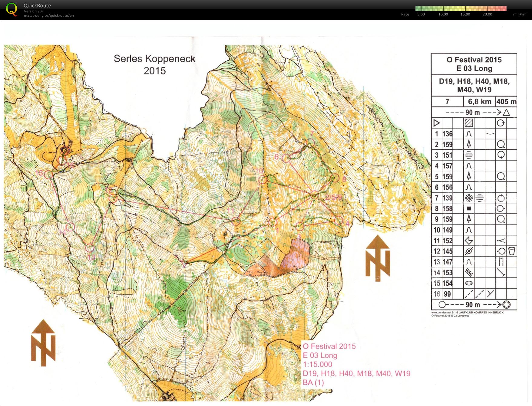The width and height of the screenshot is (532, 406).
Task: Click the drink cup symbol in row 12
Action: pyautogui.click(x=511, y=251)
